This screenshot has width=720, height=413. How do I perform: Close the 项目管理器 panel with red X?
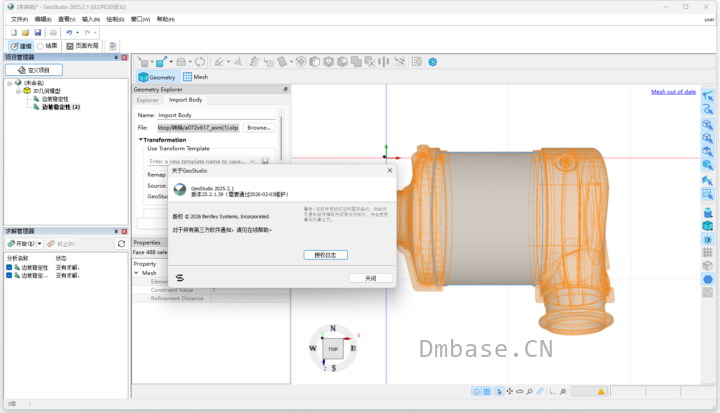point(124,57)
